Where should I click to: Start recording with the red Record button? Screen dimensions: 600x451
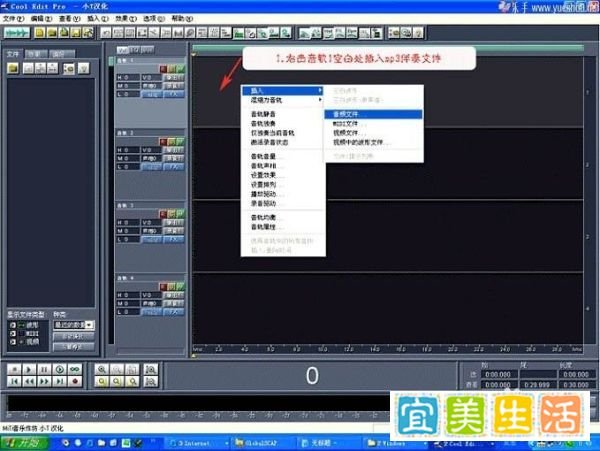[75, 381]
